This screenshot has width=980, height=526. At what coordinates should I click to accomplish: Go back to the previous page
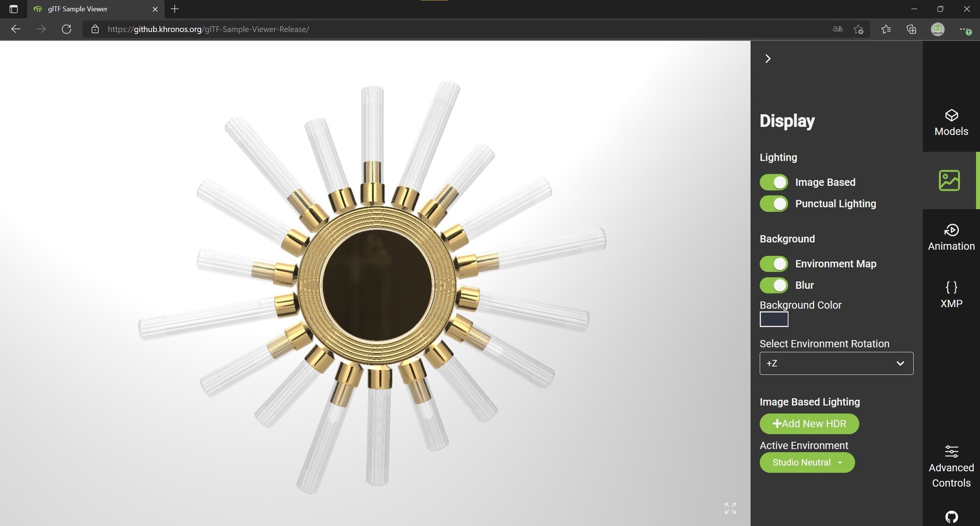click(x=16, y=29)
